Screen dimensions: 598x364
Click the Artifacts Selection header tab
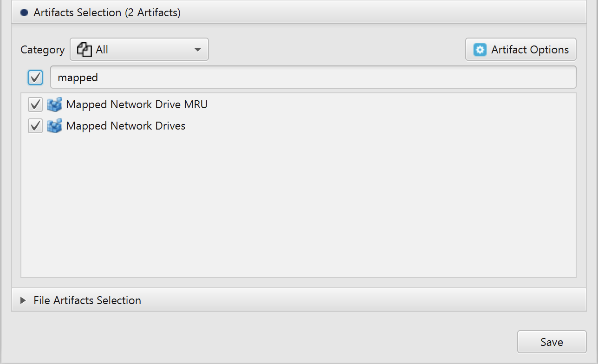[x=107, y=13]
